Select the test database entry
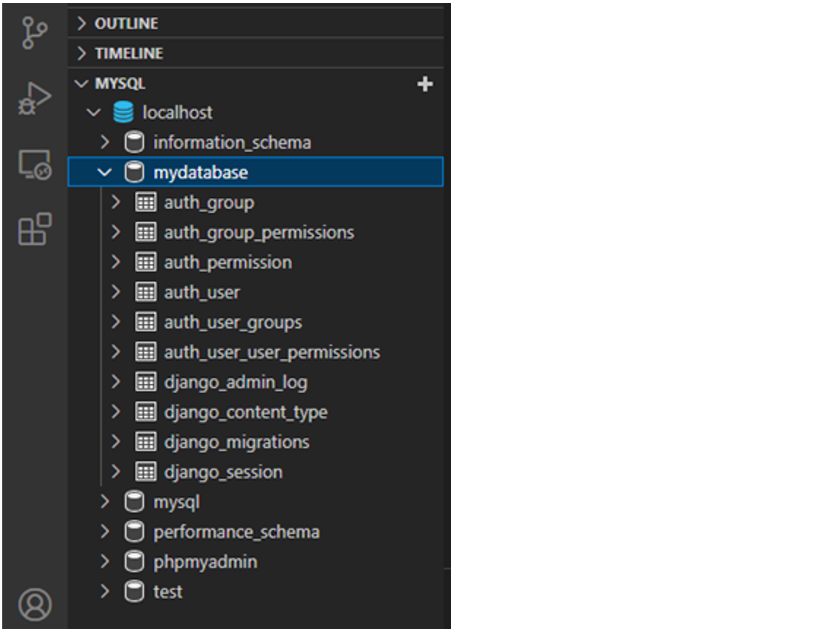 tap(168, 592)
